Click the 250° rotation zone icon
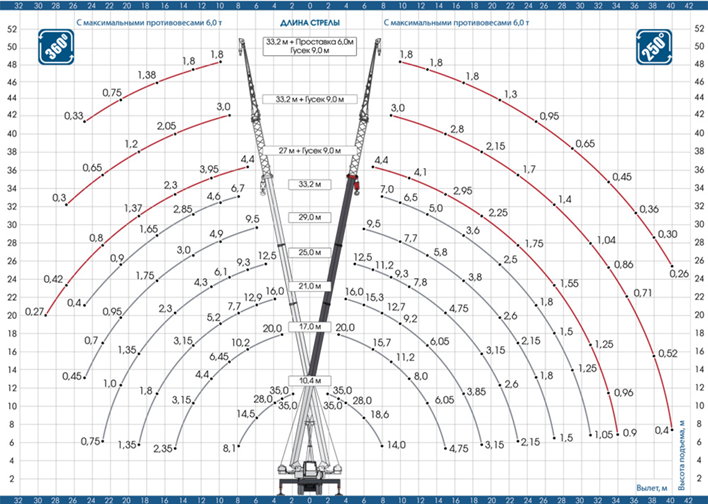Viewport: 708px width, 504px height. [x=654, y=47]
